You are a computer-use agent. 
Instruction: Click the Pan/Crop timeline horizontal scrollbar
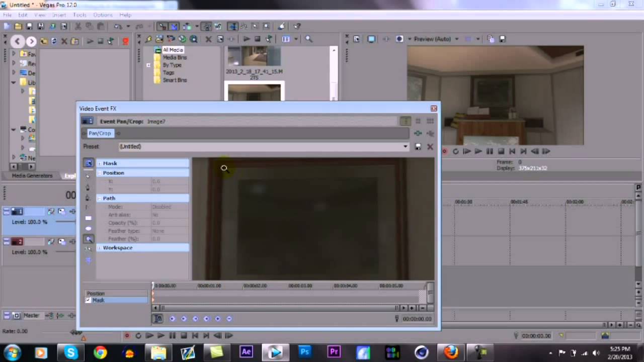278,308
